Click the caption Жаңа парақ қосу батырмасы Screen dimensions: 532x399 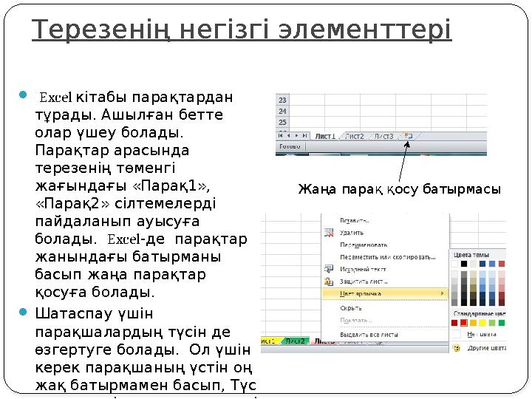[x=399, y=189]
